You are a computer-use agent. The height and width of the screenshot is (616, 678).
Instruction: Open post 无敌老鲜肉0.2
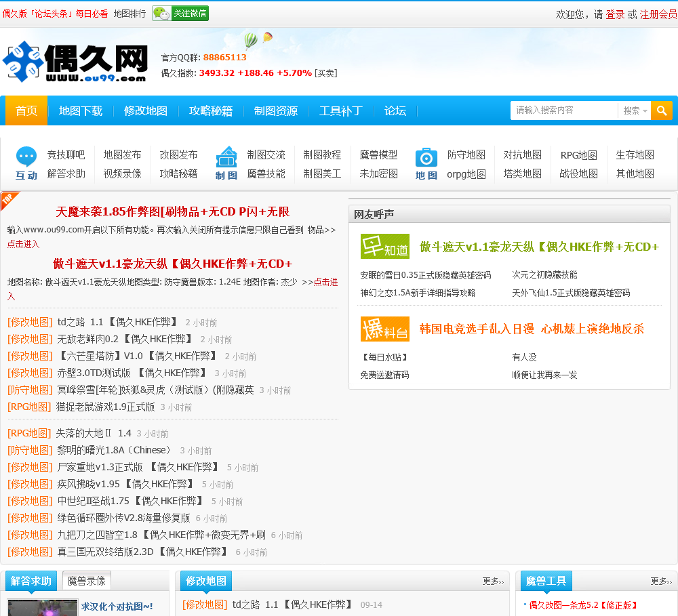(x=125, y=339)
